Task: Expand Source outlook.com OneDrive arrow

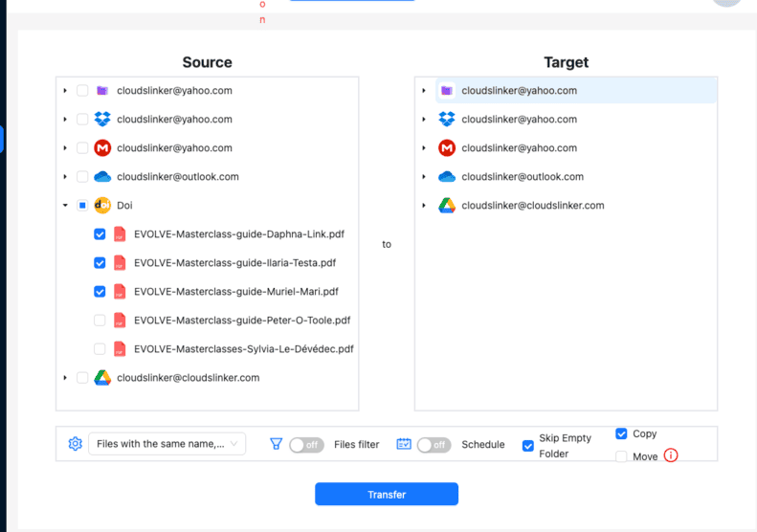Action: 65,177
